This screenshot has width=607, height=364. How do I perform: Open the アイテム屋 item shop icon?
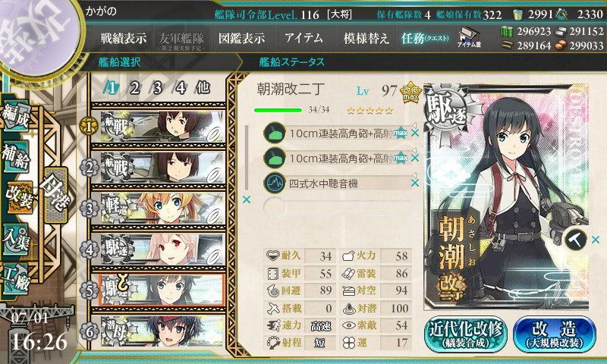click(x=469, y=37)
